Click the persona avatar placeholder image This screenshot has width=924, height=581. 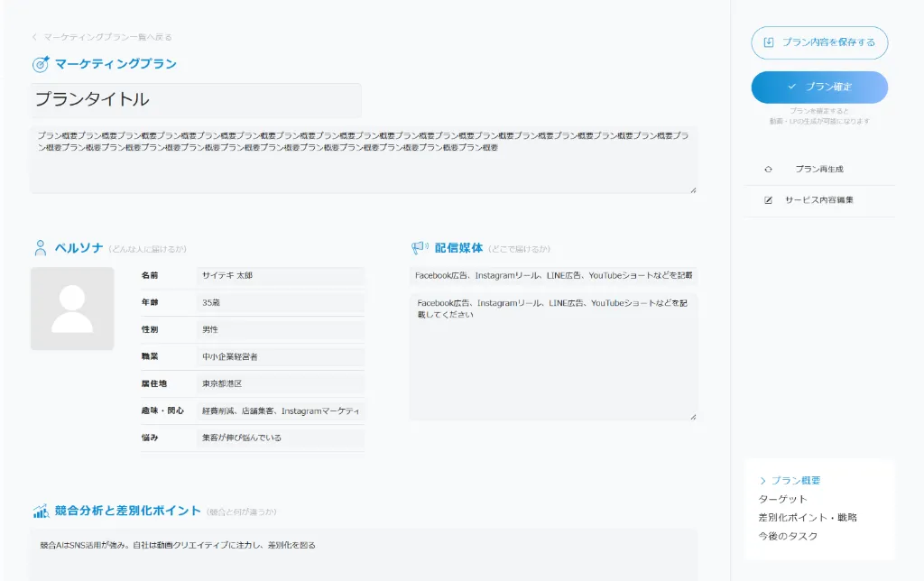point(72,309)
